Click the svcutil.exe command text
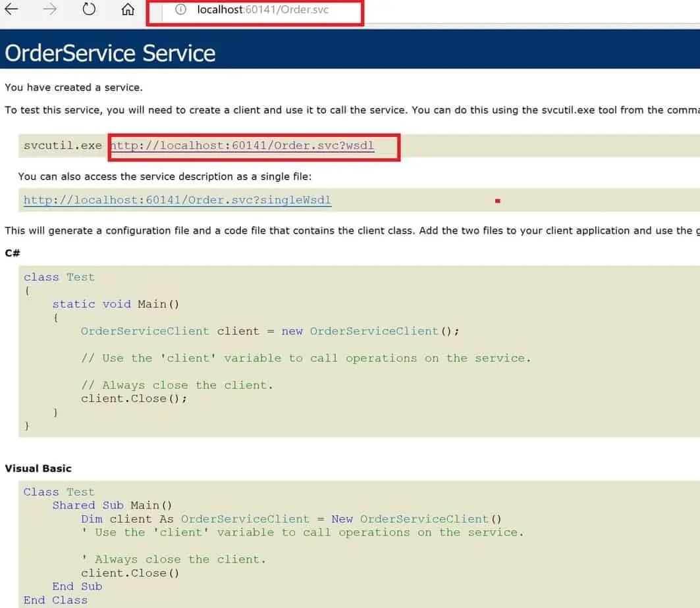 62,145
